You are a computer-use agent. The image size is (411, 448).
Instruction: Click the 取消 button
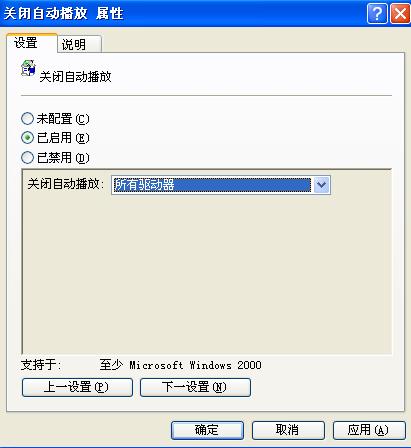point(288,430)
